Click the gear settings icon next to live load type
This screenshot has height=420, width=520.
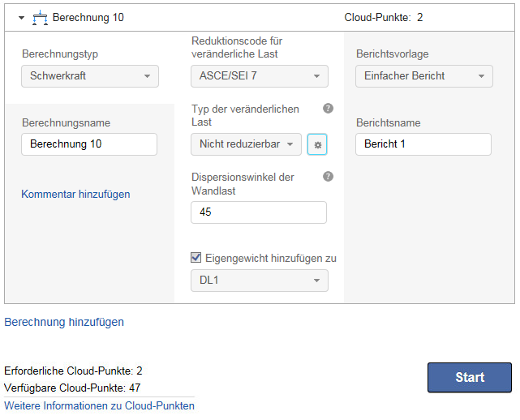tap(317, 144)
